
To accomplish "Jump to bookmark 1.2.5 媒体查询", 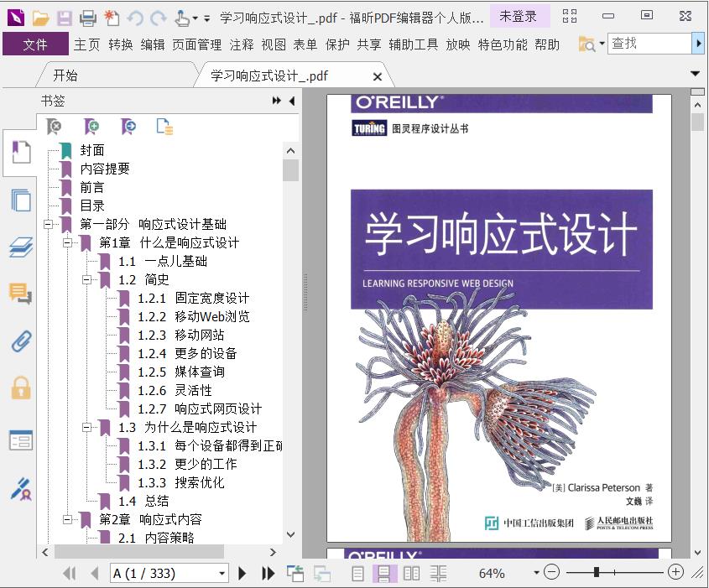I will tap(181, 372).
